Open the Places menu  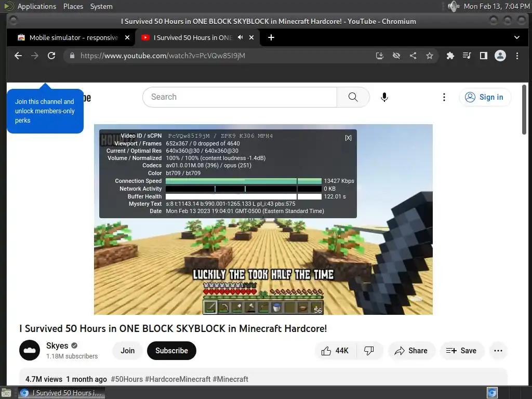pyautogui.click(x=73, y=6)
